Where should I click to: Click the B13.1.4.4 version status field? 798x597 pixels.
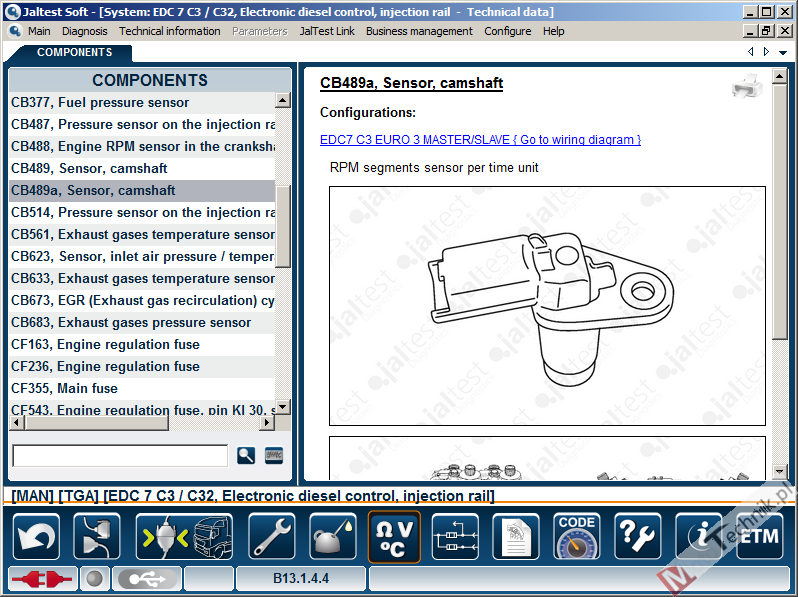301,579
